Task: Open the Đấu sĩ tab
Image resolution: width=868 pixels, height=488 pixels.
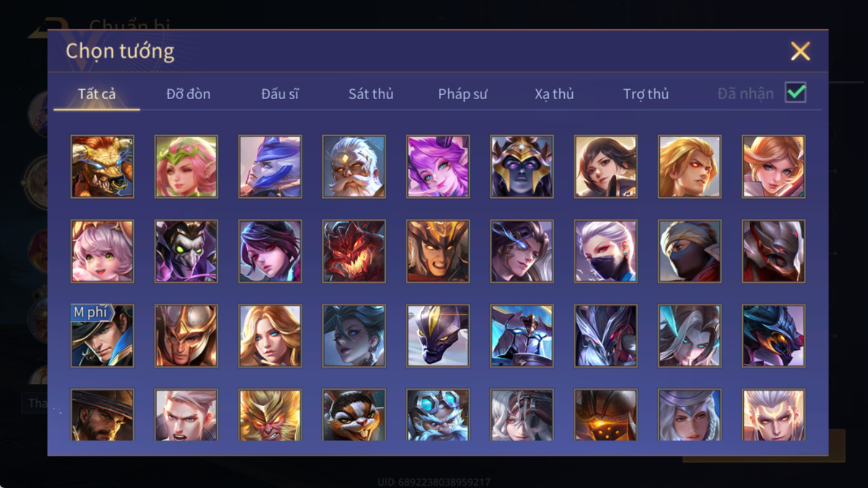Action: [280, 94]
